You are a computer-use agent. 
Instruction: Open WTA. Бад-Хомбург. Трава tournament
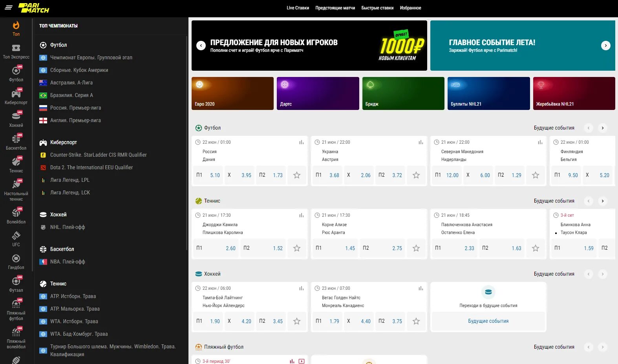tap(79, 334)
